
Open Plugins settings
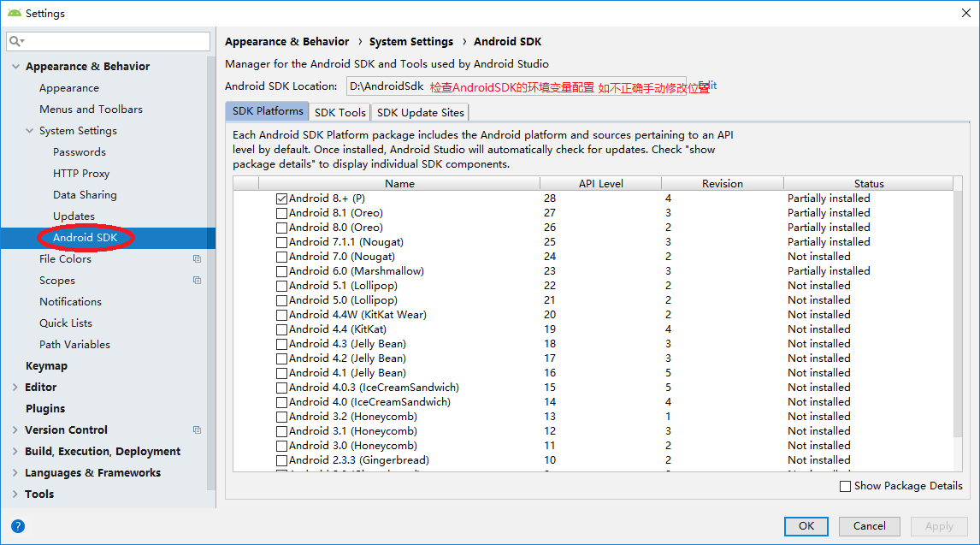click(x=45, y=409)
